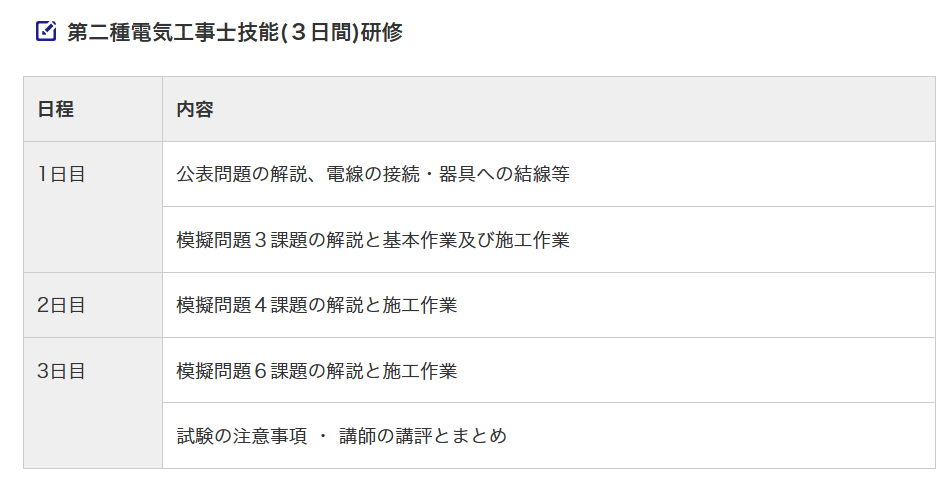The width and height of the screenshot is (951, 484).
Task: Click the word 研修 ending the heading
Action: pos(381,32)
